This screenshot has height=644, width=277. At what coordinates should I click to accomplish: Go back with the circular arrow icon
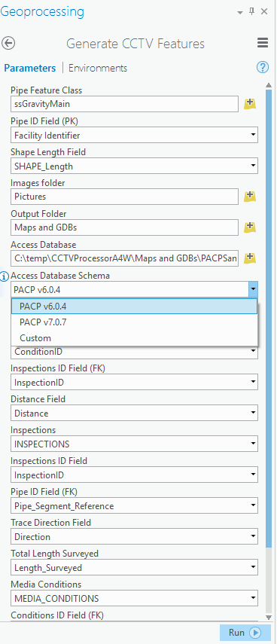click(x=8, y=43)
